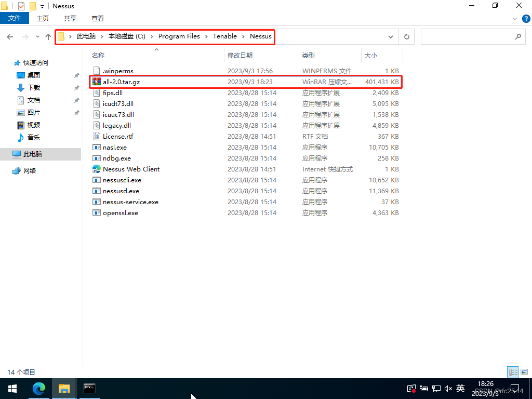Go up one folder level arrow

point(48,37)
